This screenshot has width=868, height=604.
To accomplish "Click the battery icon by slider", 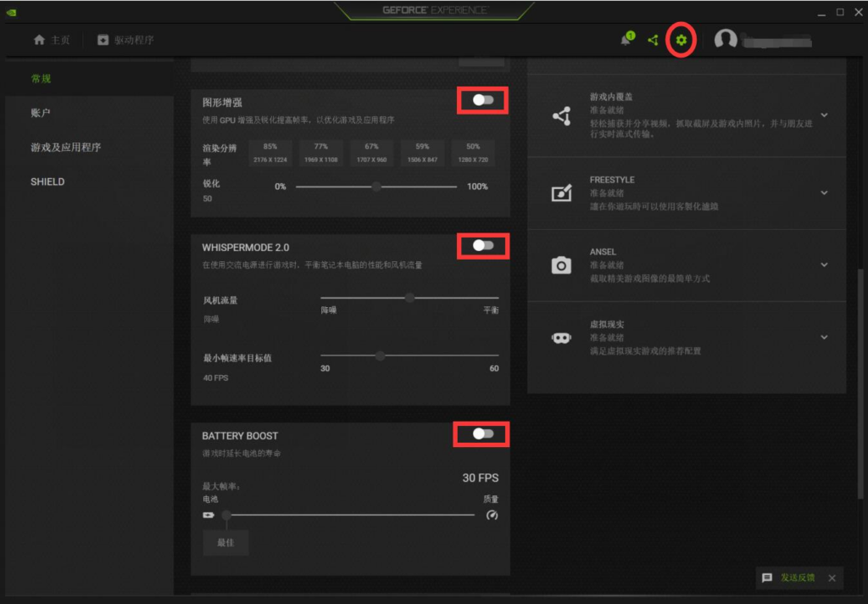I will [x=209, y=515].
